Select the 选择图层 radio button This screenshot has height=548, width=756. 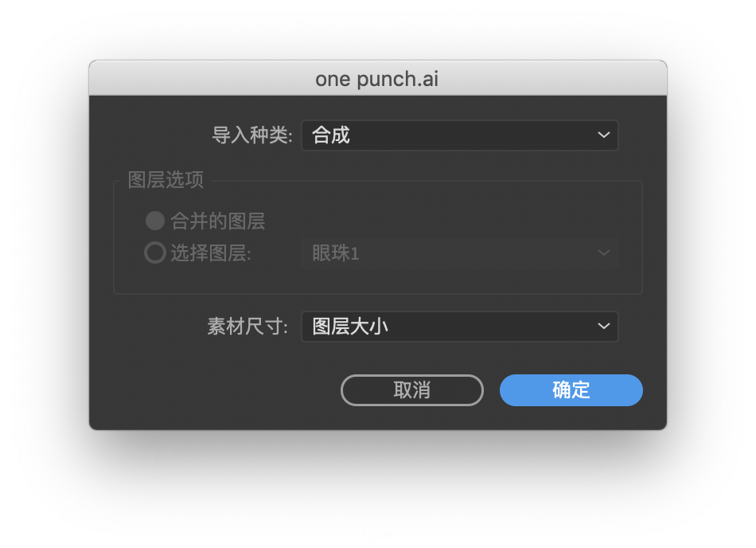click(x=155, y=252)
